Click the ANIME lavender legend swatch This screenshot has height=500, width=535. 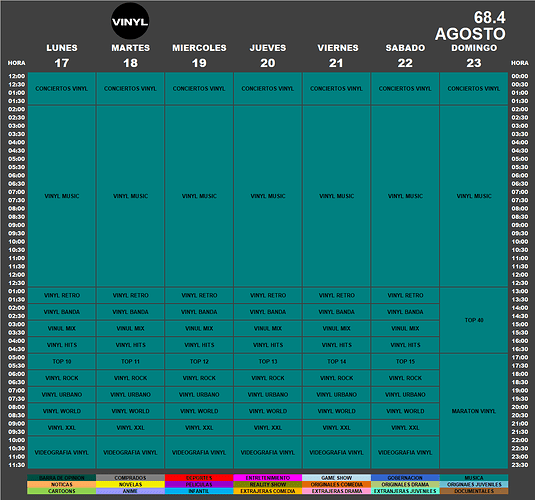(x=130, y=491)
